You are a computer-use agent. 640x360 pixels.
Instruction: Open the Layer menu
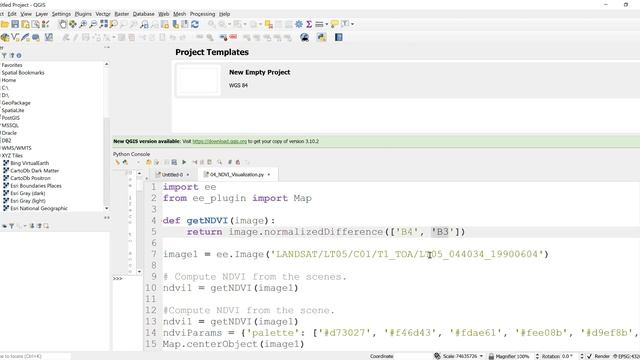click(42, 14)
